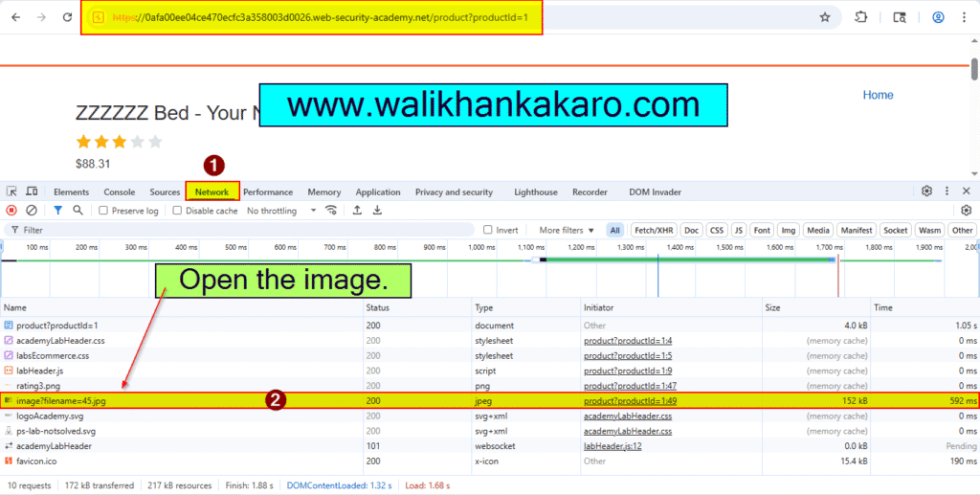980x495 pixels.
Task: Enable Disable cache checkbox
Action: [177, 211]
